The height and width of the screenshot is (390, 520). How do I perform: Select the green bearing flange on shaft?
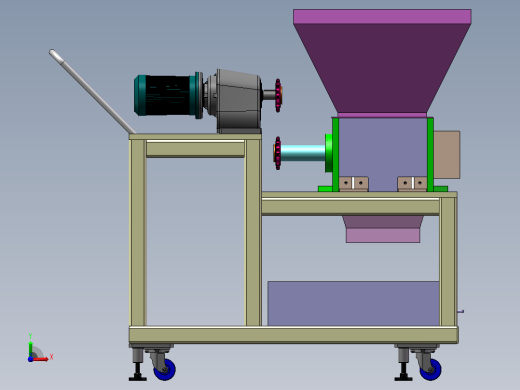click(x=329, y=153)
